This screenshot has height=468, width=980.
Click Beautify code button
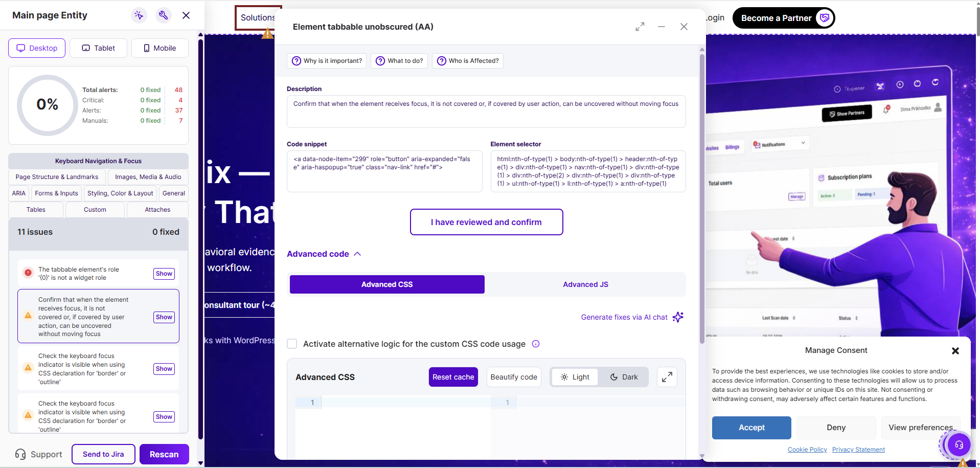point(514,377)
